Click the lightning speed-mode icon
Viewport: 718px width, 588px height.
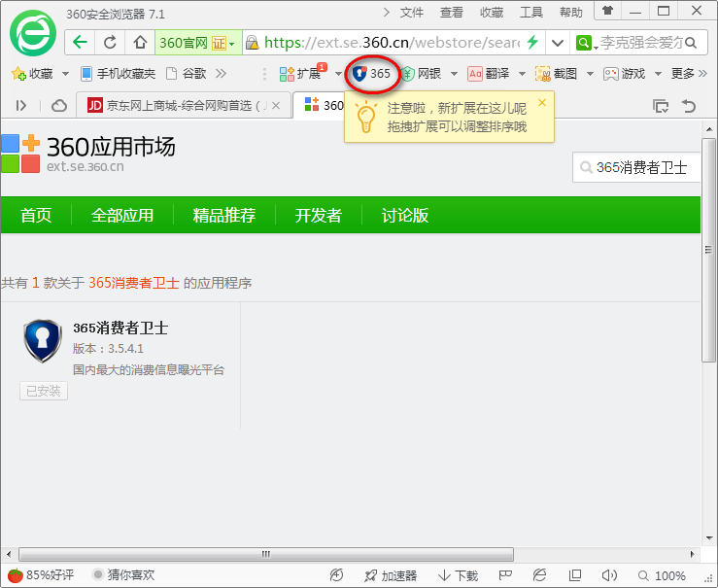[x=532, y=42]
